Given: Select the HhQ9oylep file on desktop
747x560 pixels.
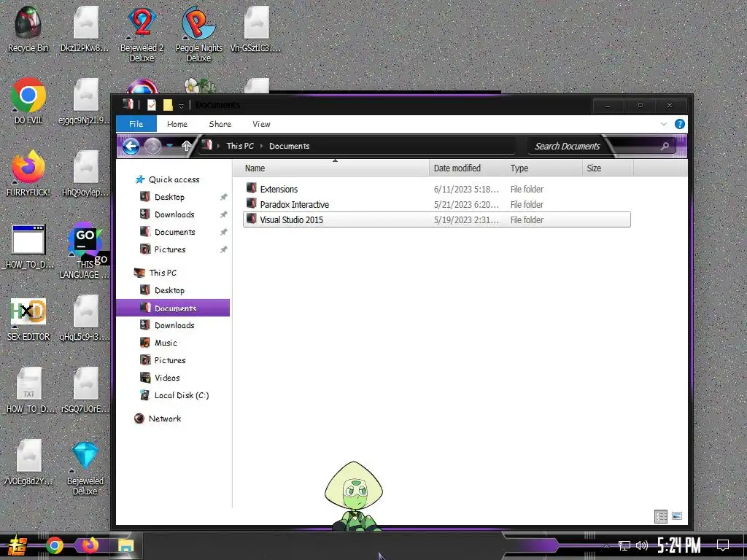Looking at the screenshot, I should (x=85, y=173).
